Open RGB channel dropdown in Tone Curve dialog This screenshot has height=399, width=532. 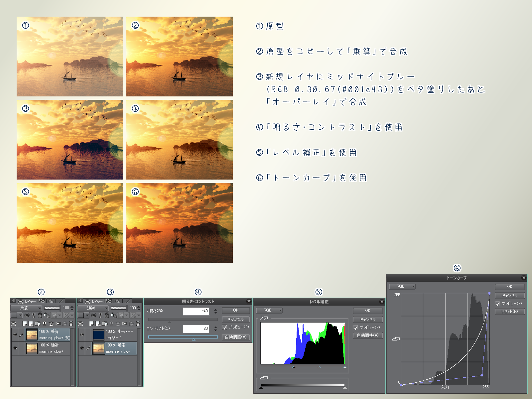pyautogui.click(x=402, y=286)
